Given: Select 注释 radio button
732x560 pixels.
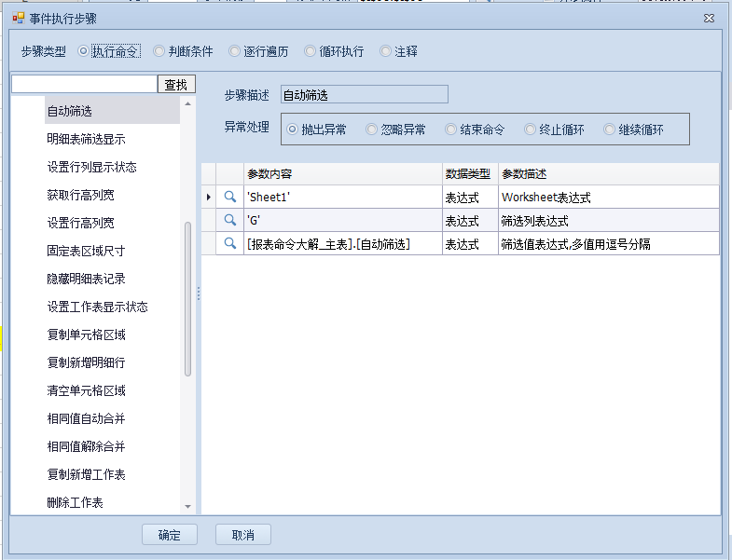Looking at the screenshot, I should click(386, 51).
